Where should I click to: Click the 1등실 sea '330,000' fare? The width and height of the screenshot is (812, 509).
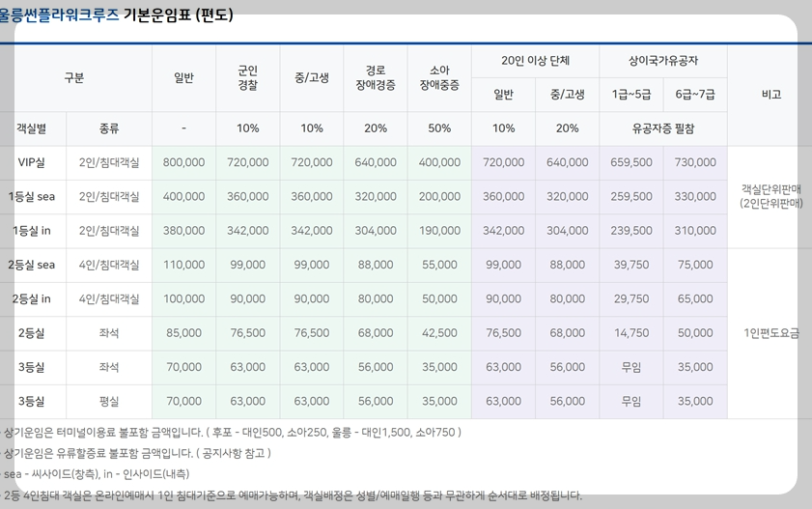coord(695,197)
